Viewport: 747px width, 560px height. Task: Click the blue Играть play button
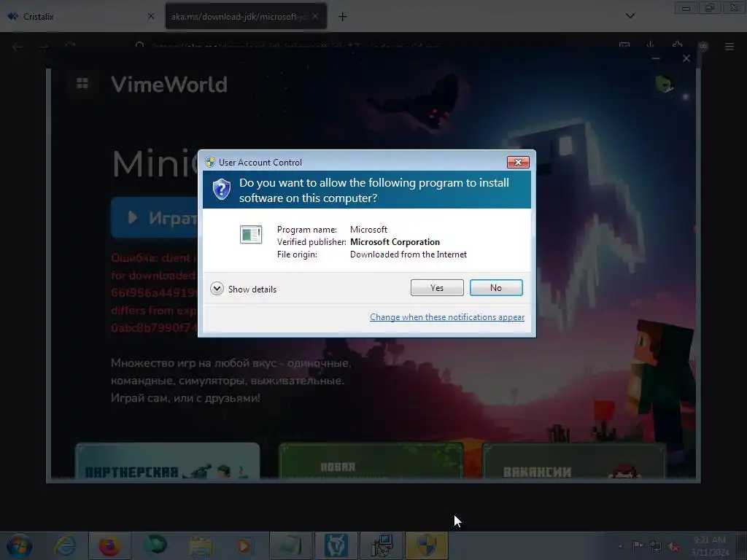(x=155, y=217)
